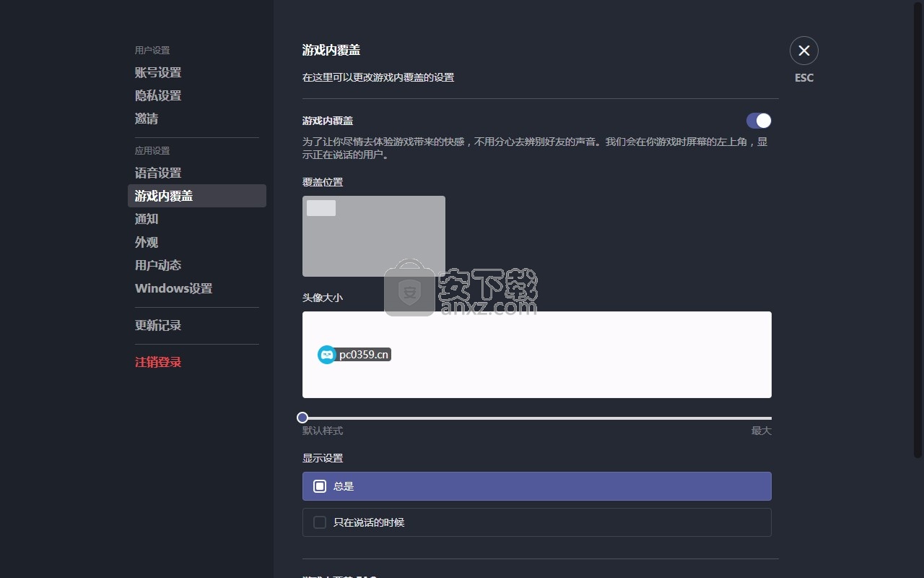The width and height of the screenshot is (924, 578).
Task: Click the 默认样式 slider label
Action: coord(323,431)
